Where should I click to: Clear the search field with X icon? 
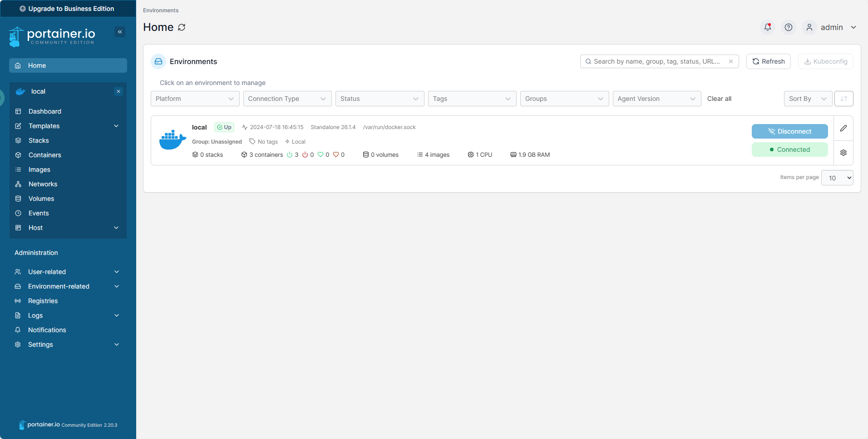(731, 61)
